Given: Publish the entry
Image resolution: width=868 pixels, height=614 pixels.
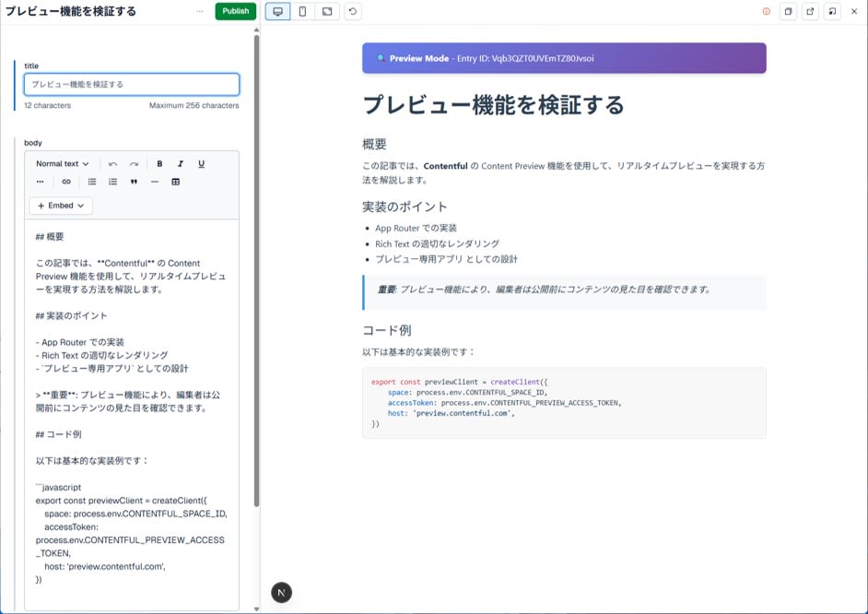Looking at the screenshot, I should (x=236, y=11).
